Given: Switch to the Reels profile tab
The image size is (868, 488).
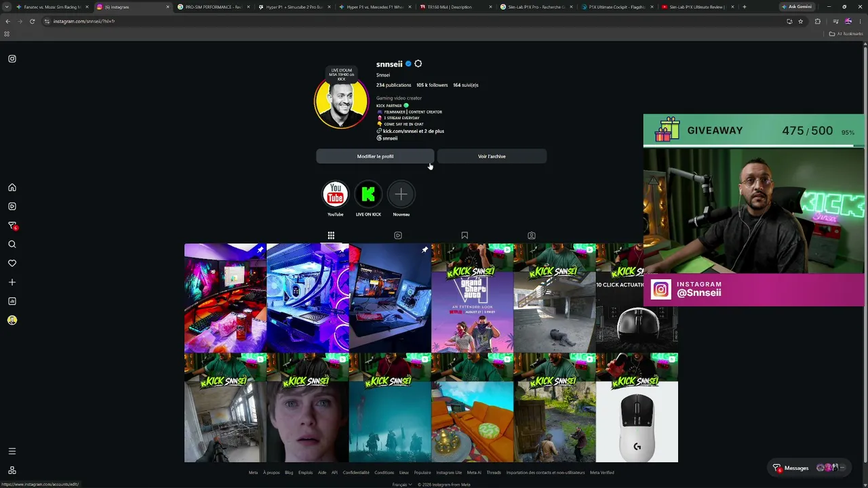Looking at the screenshot, I should click(398, 236).
